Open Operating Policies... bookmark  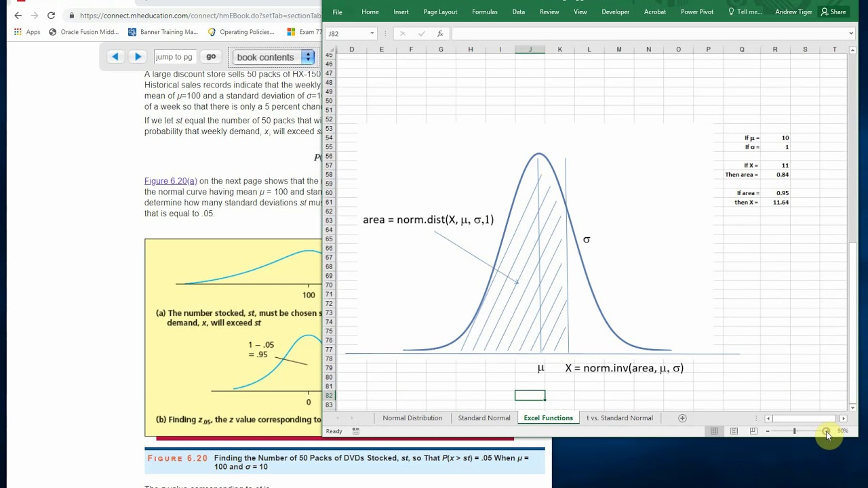[x=241, y=32]
